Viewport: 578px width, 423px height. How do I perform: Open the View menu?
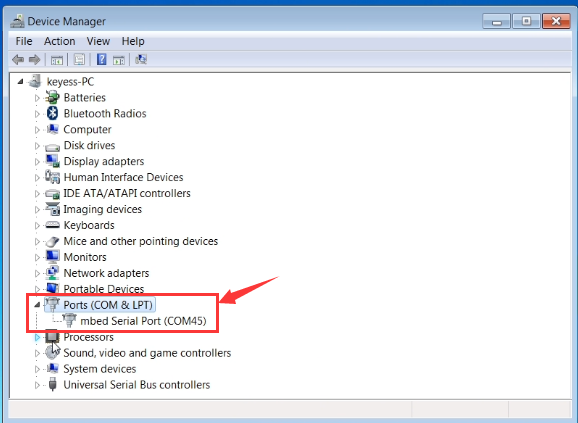[98, 41]
